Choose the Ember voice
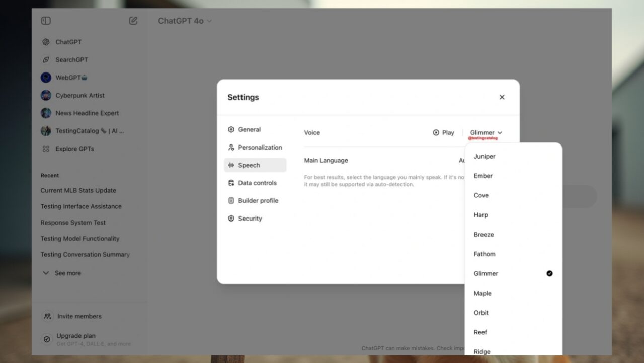644x363 pixels. point(513,176)
